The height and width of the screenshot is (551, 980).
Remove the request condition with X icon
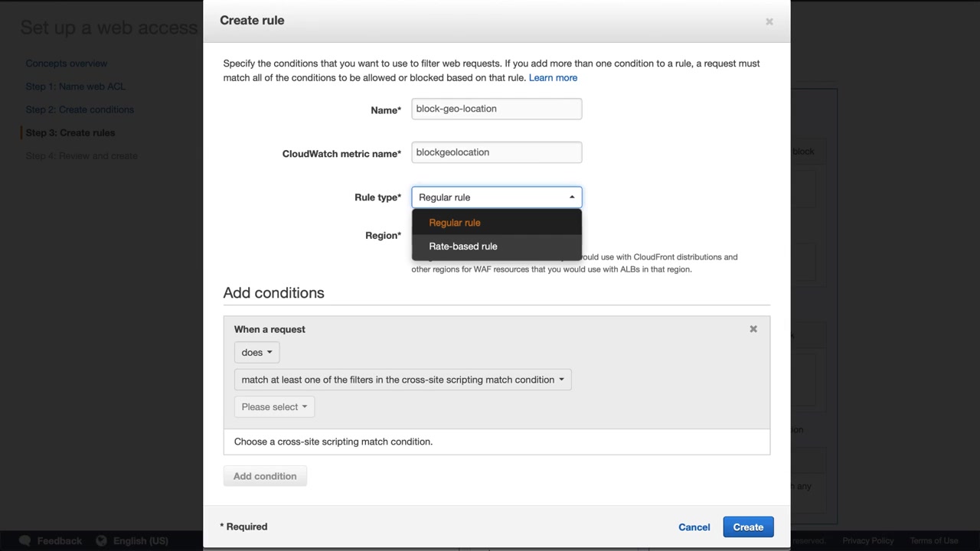753,329
